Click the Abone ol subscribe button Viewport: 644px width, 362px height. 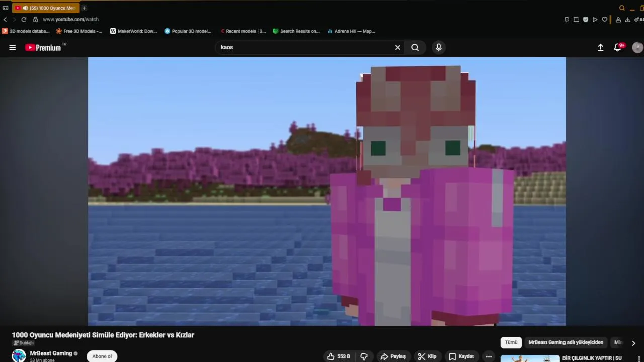click(x=102, y=356)
